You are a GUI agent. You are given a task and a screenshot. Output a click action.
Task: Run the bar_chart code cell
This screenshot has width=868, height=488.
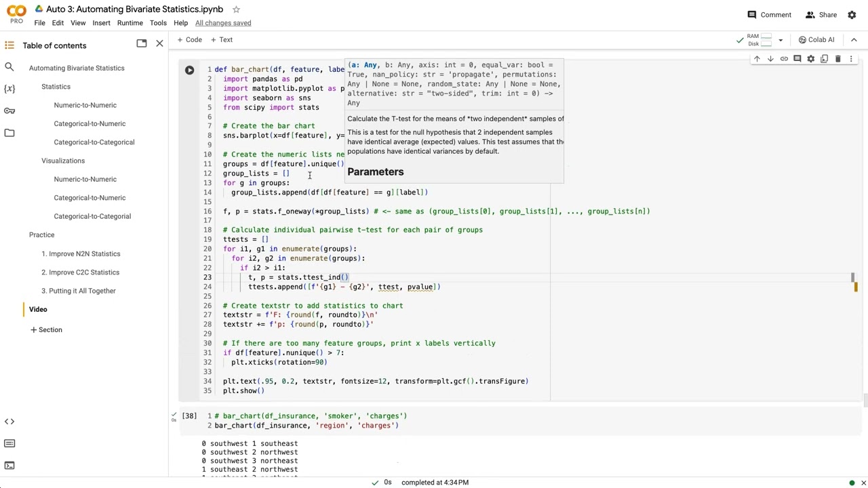189,70
